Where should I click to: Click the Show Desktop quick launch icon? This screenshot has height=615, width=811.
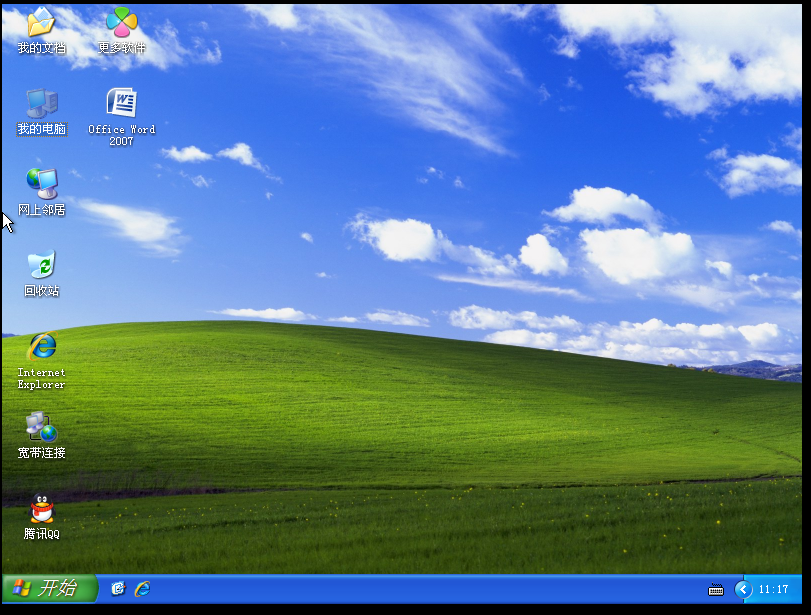click(x=118, y=589)
